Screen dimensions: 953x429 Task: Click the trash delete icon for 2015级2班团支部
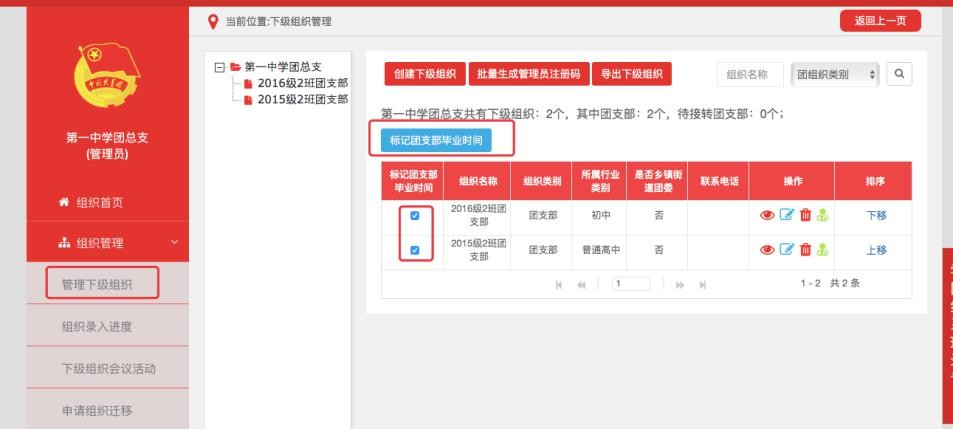tap(803, 251)
